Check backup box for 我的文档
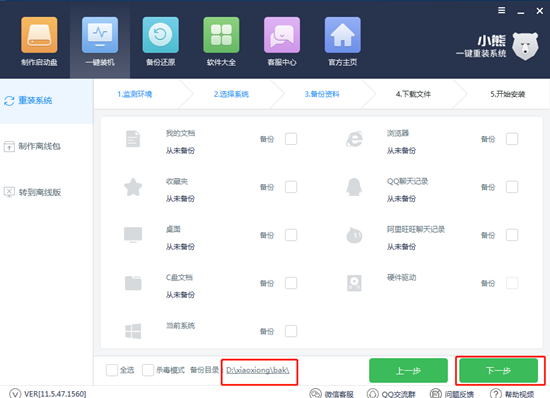 click(291, 139)
